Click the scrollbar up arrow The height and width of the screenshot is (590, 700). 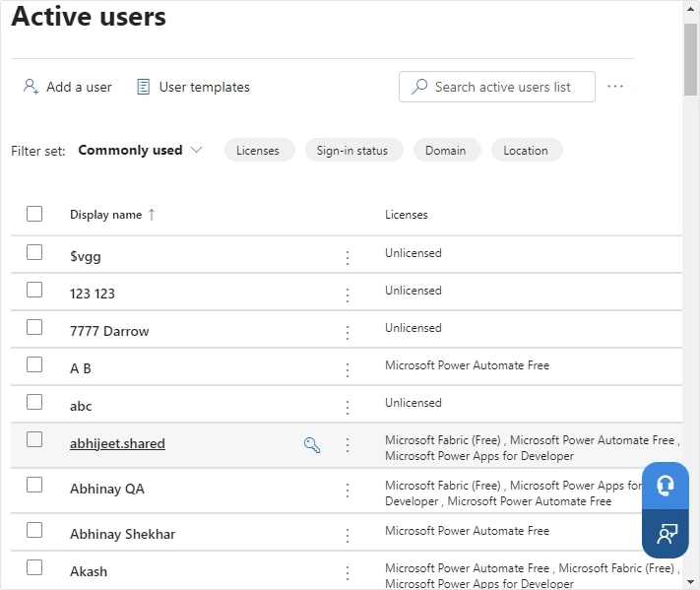[x=690, y=11]
